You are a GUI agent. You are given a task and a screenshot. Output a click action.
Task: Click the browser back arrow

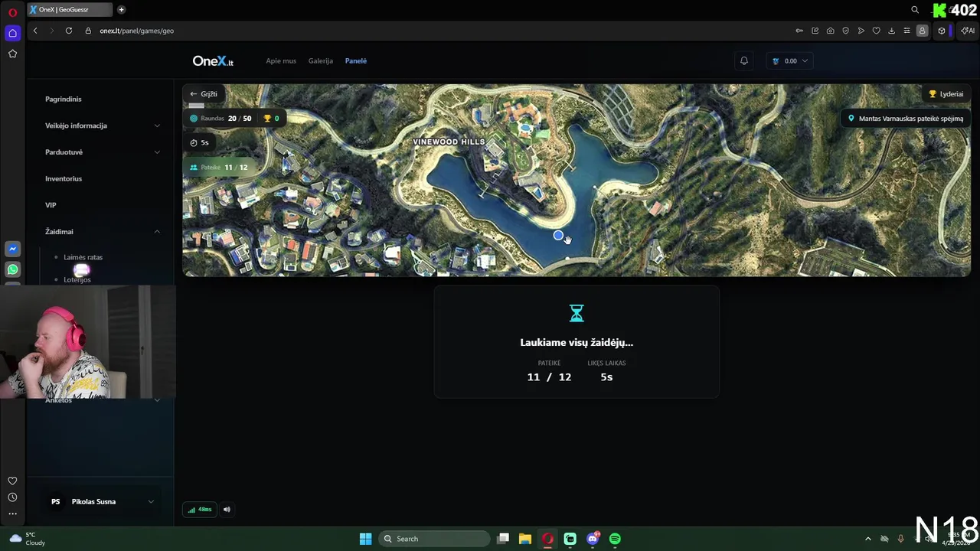coord(35,31)
